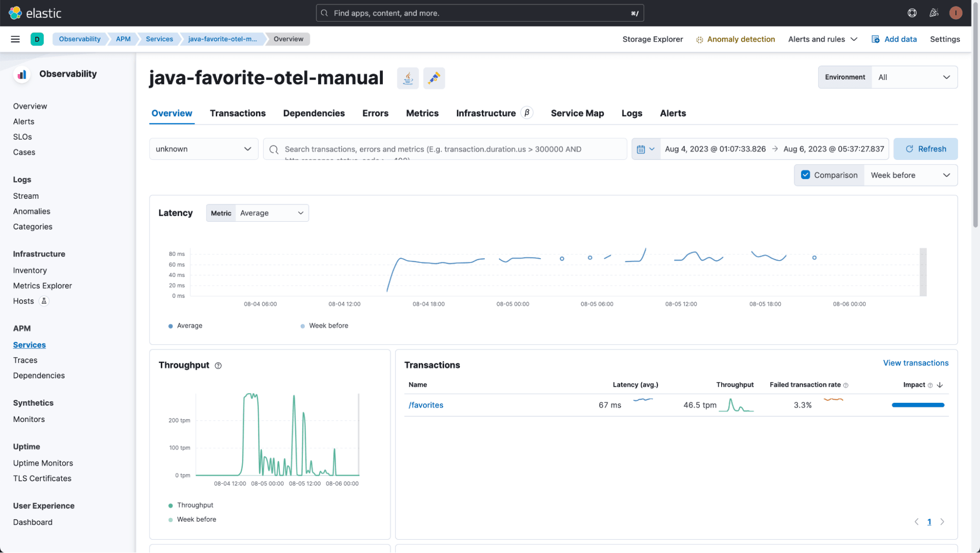
Task: Open the hamburger navigation menu
Action: 15,39
